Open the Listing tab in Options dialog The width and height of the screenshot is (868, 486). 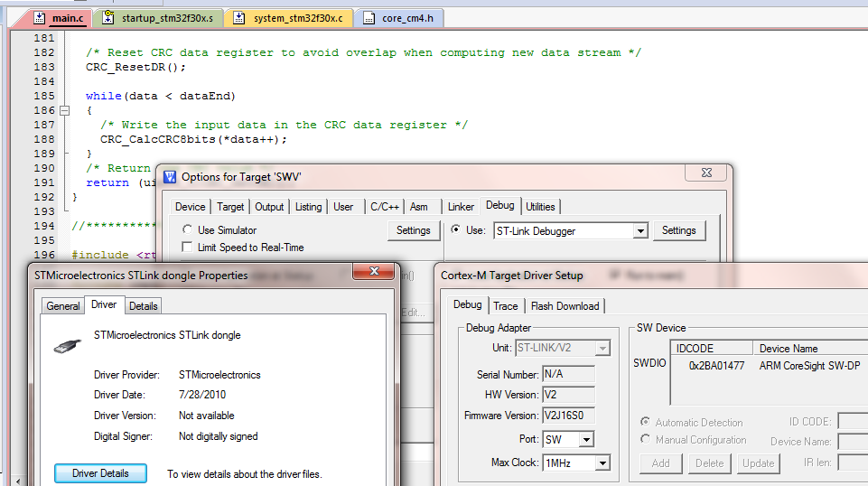click(308, 207)
